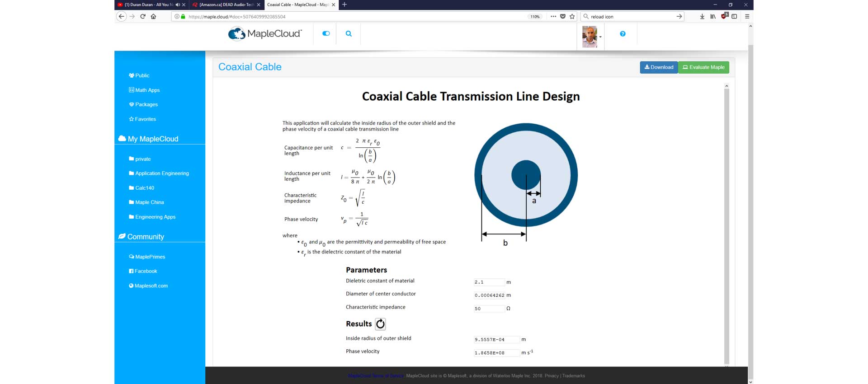Viewport: 868px width, 384px height.
Task: Click the document vertical scrollbar
Action: click(726, 226)
